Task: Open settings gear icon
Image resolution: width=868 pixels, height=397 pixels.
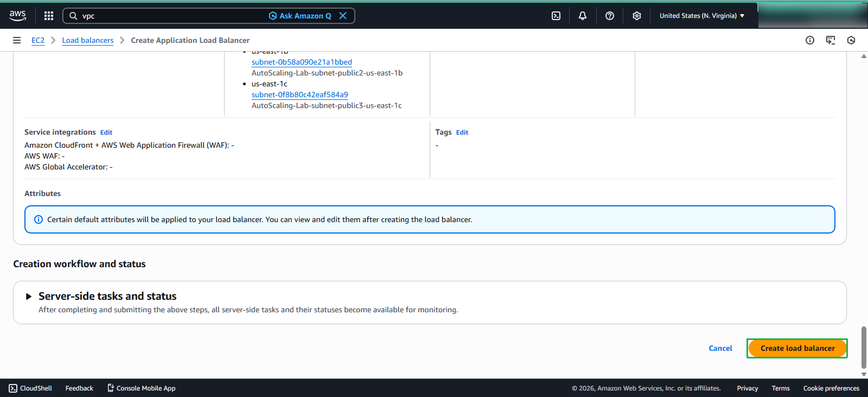Action: coord(637,16)
